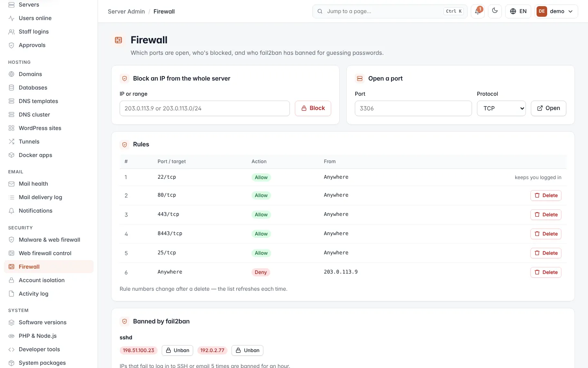Delete the 8443/tcp rule
Image resolution: width=588 pixels, height=368 pixels.
546,234
